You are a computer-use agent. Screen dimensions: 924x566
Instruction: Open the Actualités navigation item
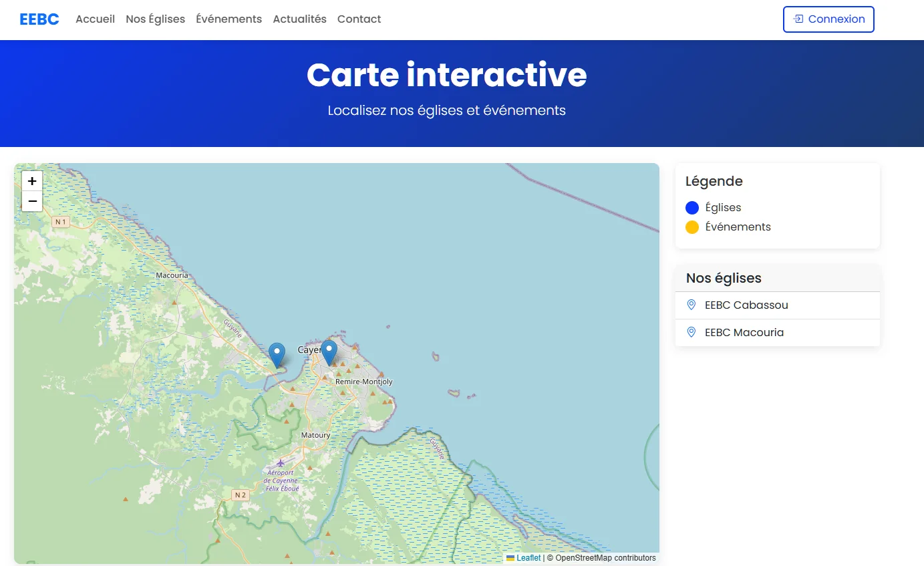click(x=299, y=19)
